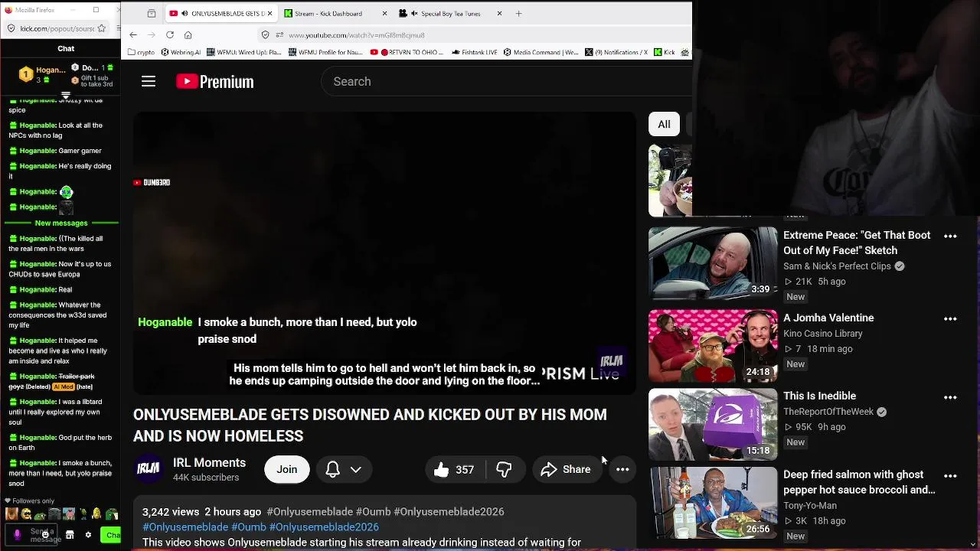Image resolution: width=980 pixels, height=551 pixels.
Task: Play Extreme Peace sketch thumbnail
Action: pyautogui.click(x=713, y=262)
